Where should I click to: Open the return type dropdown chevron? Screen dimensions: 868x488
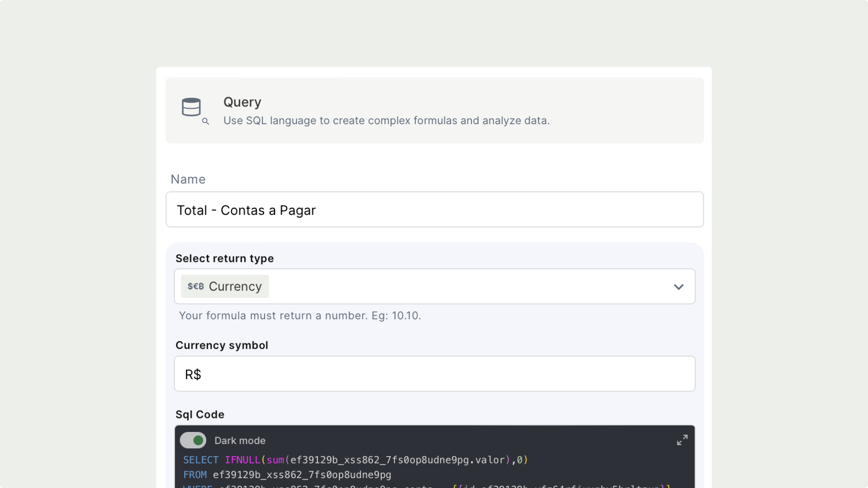point(678,286)
